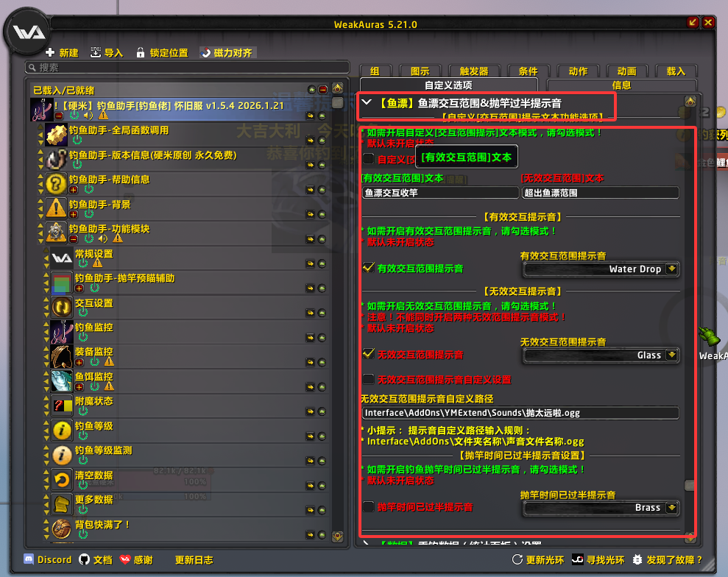
Task: Open the Brass sound dropdown
Action: coord(671,507)
